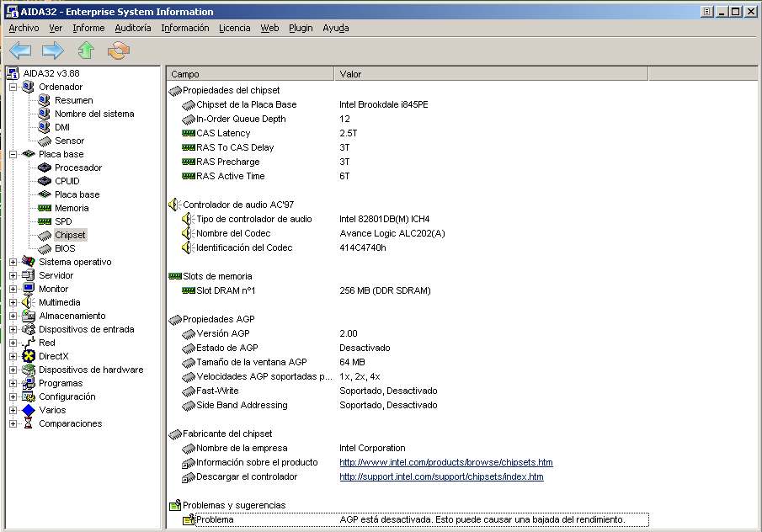Click the Problemas y sugerencias icon

[x=175, y=505]
